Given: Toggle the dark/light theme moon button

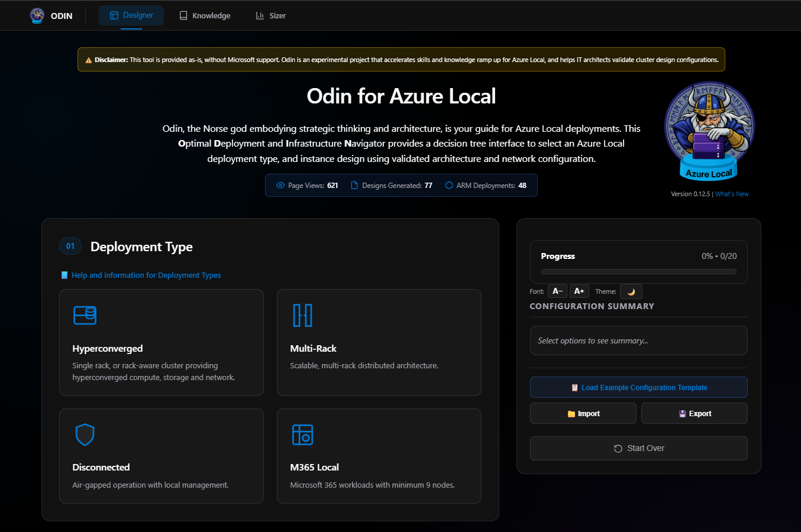Looking at the screenshot, I should coord(631,291).
